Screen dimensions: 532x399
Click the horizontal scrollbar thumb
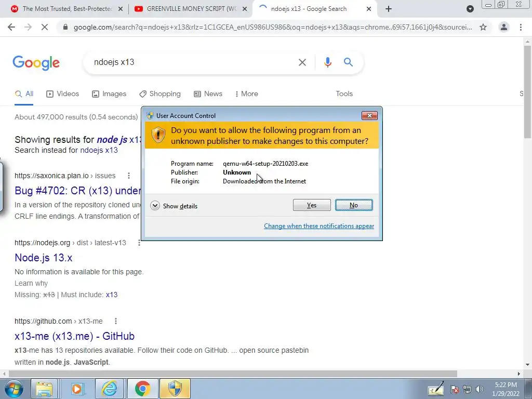[x=233, y=374]
